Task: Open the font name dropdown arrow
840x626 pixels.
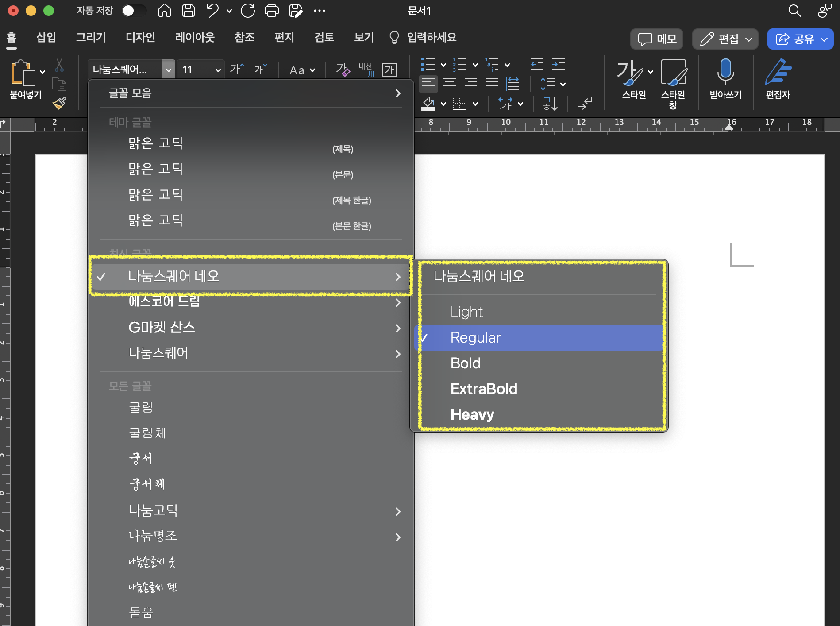Action: point(168,70)
